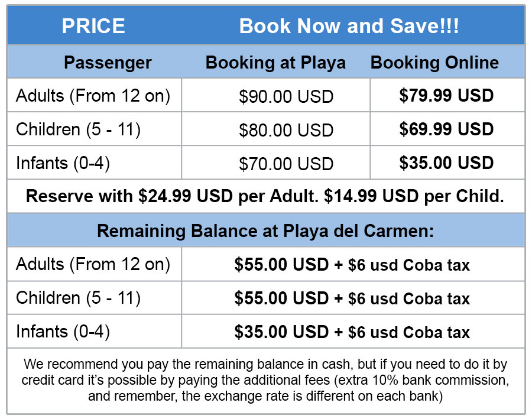The image size is (532, 419).
Task: Click the adults remaining balance $55.00 USD cell
Action: pos(352,265)
